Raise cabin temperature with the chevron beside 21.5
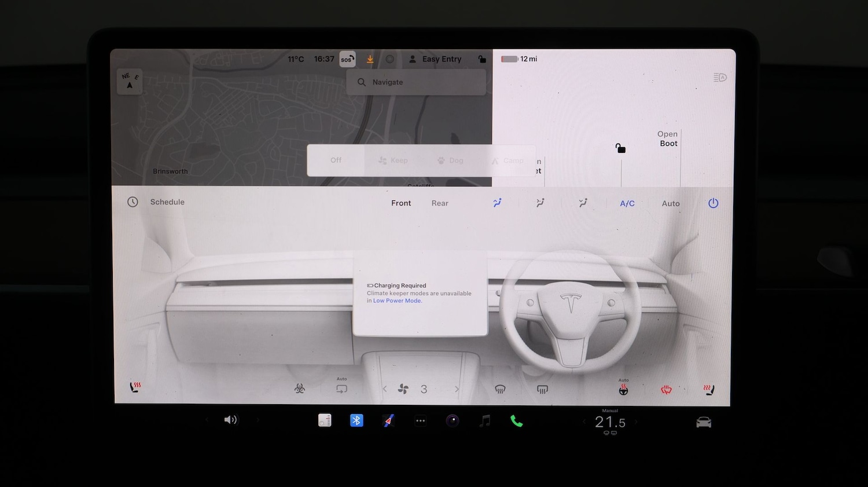This screenshot has width=868, height=487. (636, 422)
